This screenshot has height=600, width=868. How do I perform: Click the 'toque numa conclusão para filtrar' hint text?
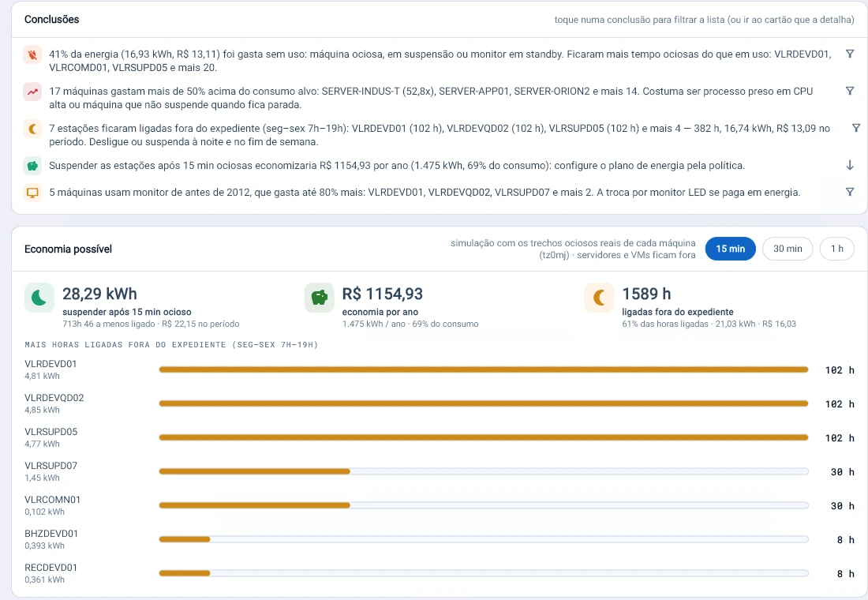704,20
